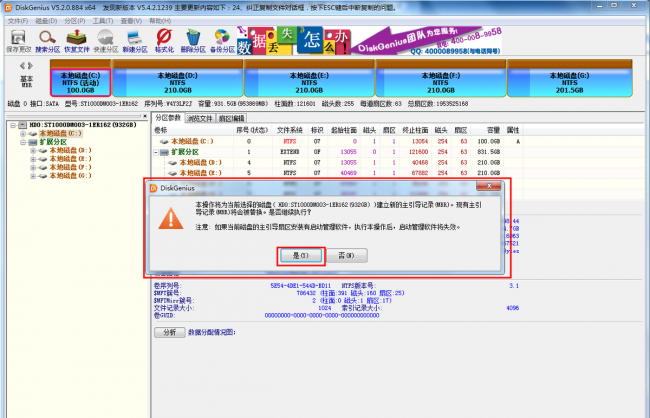
Task: Expand 本地磁盘(C:) in the tree
Action: pos(23,134)
